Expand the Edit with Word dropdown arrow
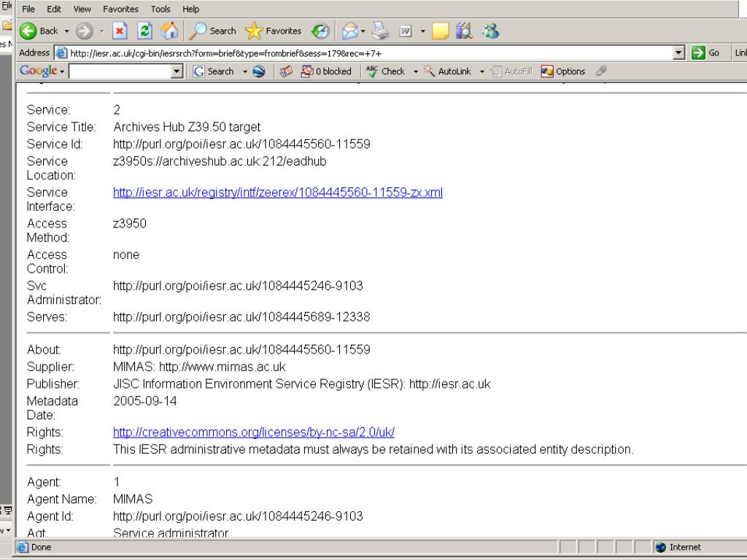This screenshot has height=560, width=747. [422, 31]
